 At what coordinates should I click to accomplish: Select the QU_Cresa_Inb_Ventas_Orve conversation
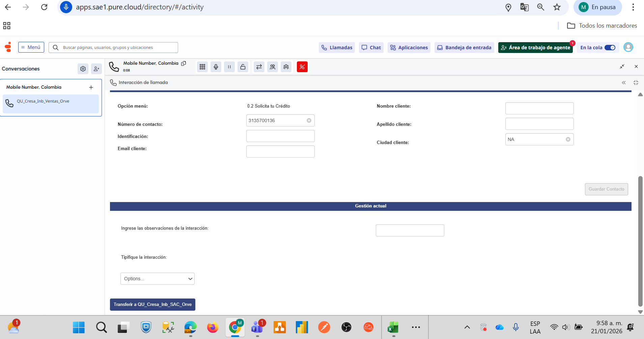pos(51,104)
